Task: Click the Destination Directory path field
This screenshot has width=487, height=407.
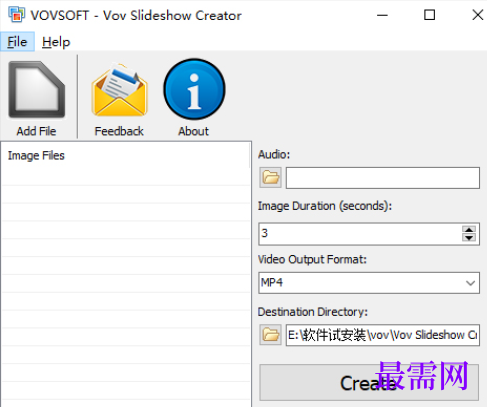Action: pos(383,335)
